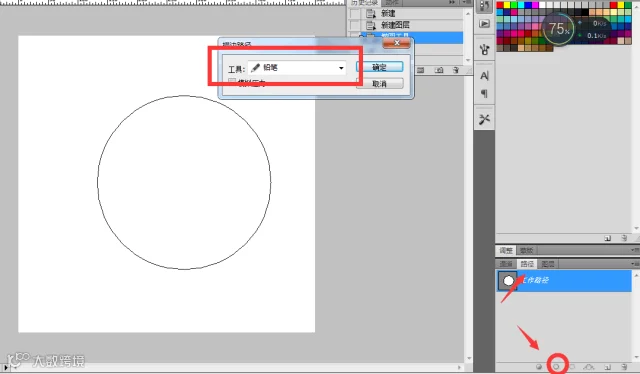Open the 工具 pencil dropdown
The height and width of the screenshot is (374, 640).
click(x=297, y=68)
